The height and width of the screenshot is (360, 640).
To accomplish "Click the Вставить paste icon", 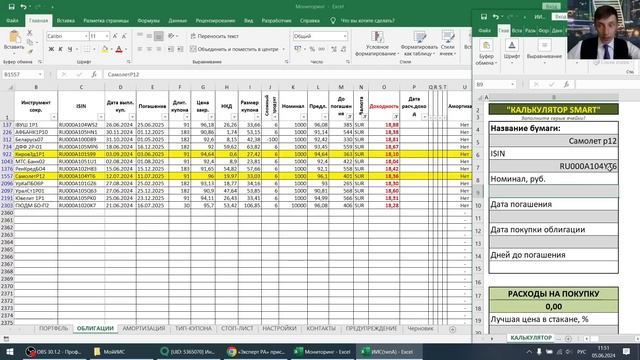I will point(14,37).
